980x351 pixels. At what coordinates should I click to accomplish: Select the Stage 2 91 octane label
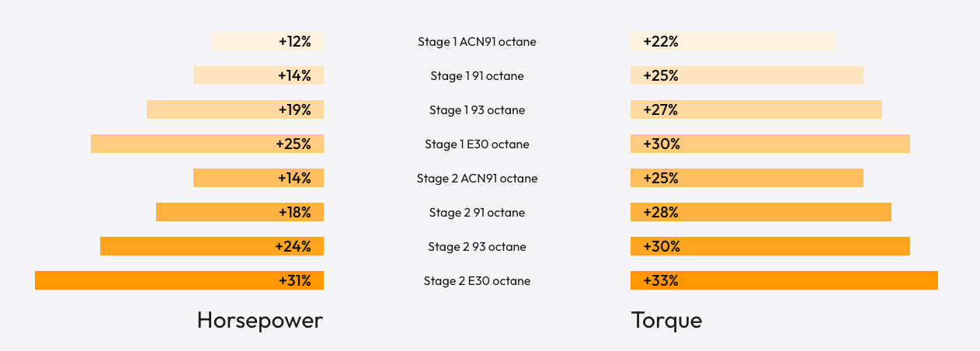point(477,213)
